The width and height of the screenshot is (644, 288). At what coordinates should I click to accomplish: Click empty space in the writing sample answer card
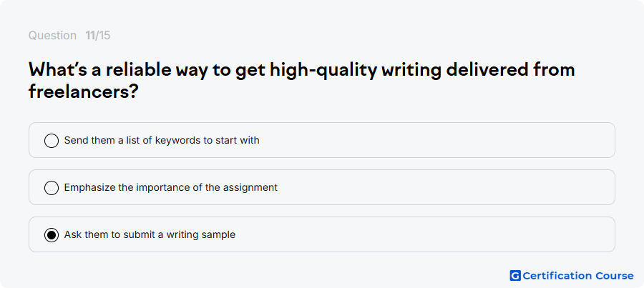[423, 234]
